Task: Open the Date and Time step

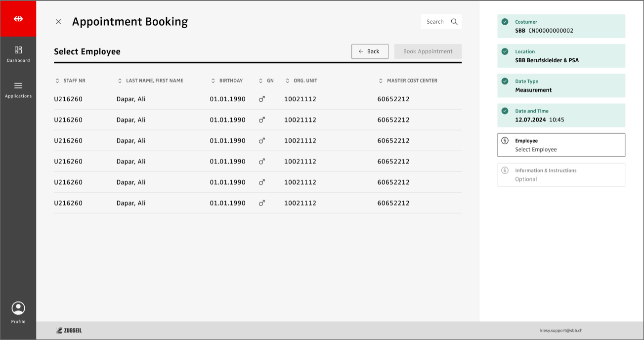Action: click(x=561, y=115)
